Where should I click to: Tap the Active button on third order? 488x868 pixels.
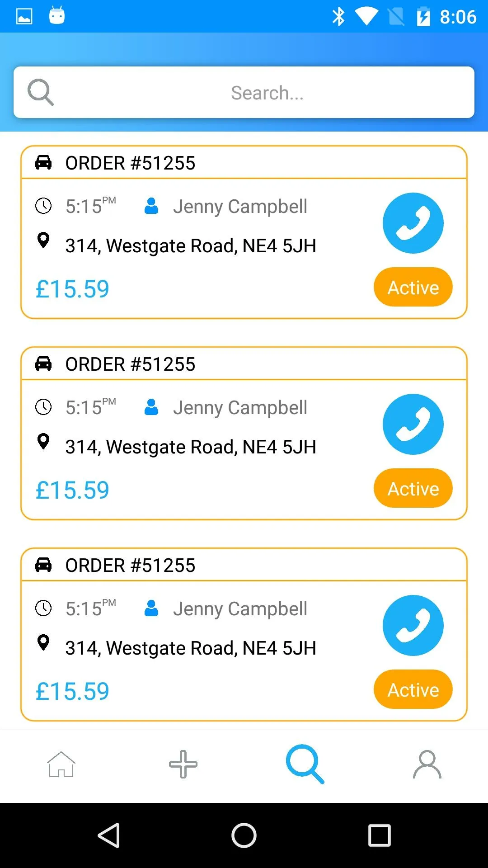[x=413, y=689]
